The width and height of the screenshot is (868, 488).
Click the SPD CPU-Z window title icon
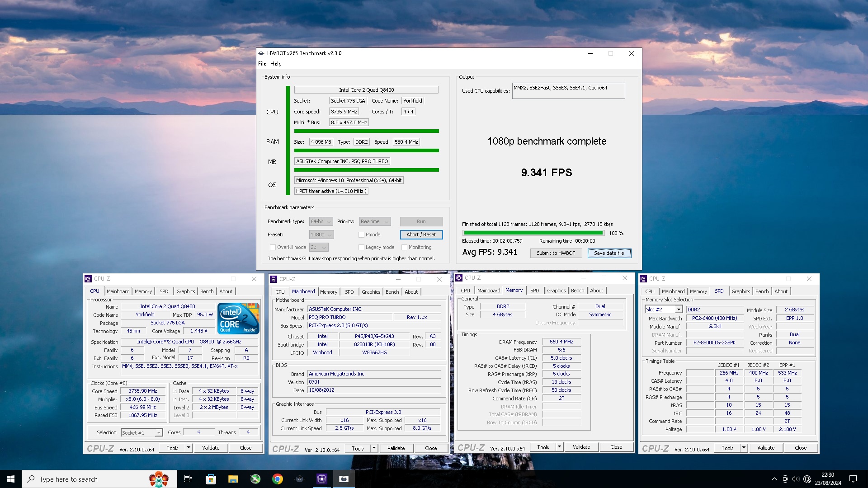click(x=643, y=279)
